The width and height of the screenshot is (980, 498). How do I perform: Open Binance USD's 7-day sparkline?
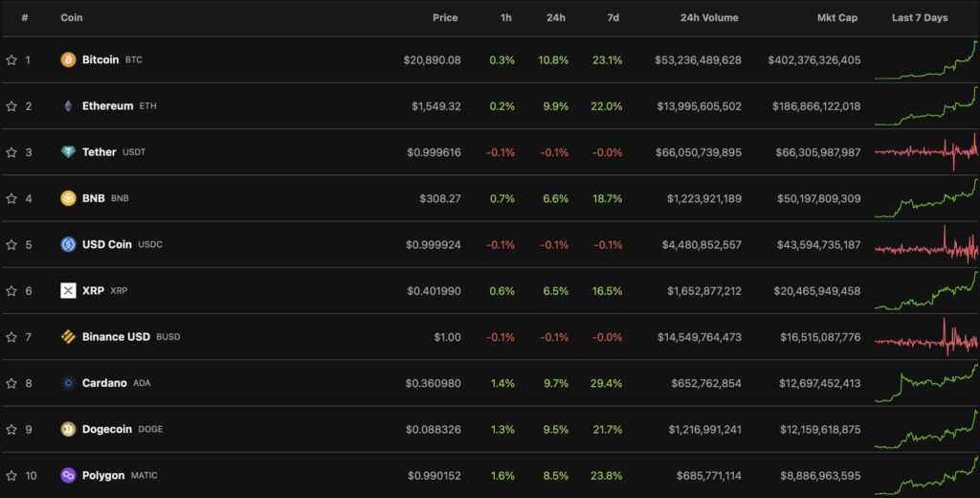pyautogui.click(x=926, y=336)
